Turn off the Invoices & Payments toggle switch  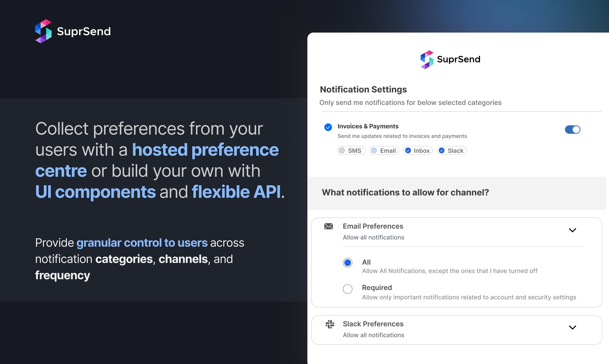coord(572,130)
